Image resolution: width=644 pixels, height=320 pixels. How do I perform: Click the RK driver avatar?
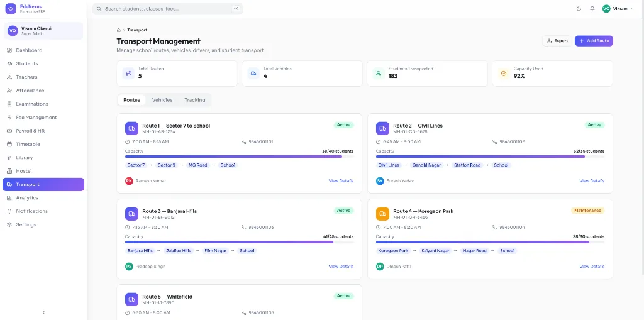pos(129,180)
